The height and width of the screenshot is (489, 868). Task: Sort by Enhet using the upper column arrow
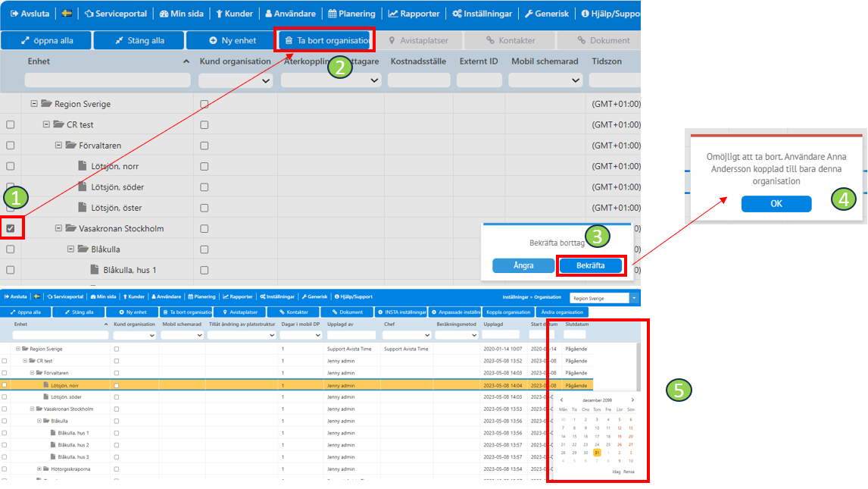(x=186, y=61)
